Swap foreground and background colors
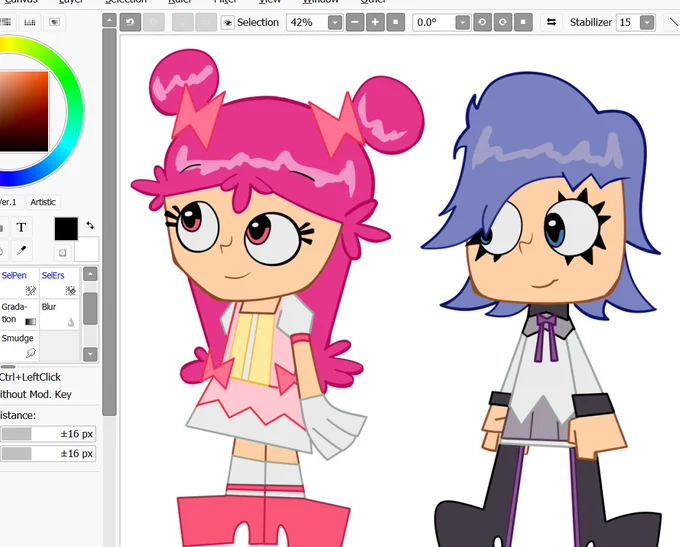Image resolution: width=680 pixels, height=547 pixels. tap(90, 225)
